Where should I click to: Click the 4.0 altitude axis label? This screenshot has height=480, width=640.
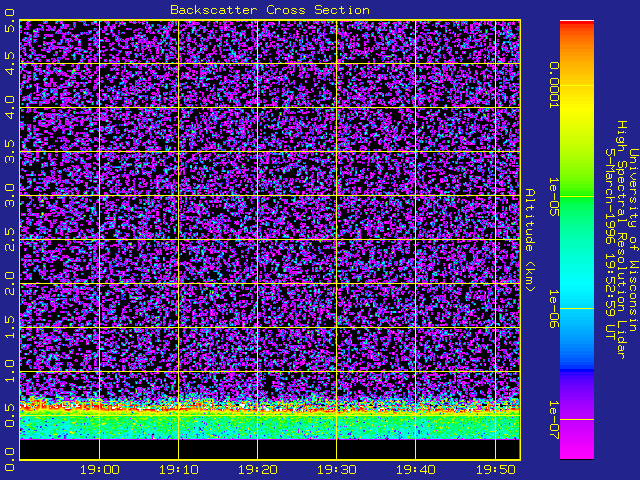[x=9, y=107]
